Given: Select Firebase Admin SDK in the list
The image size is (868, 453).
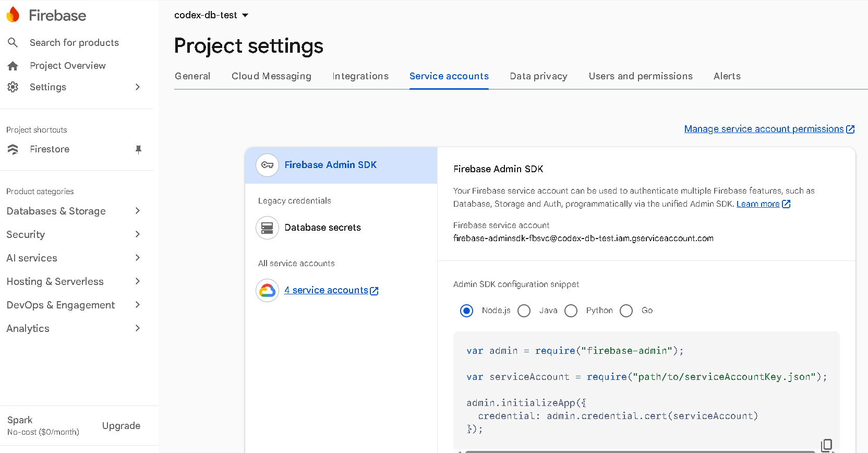Looking at the screenshot, I should pyautogui.click(x=341, y=165).
